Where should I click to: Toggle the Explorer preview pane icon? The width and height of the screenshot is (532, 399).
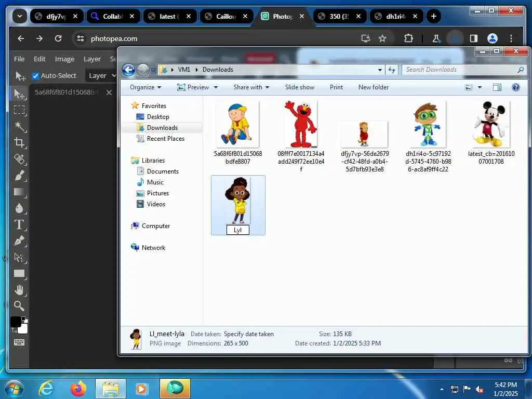[x=497, y=87]
